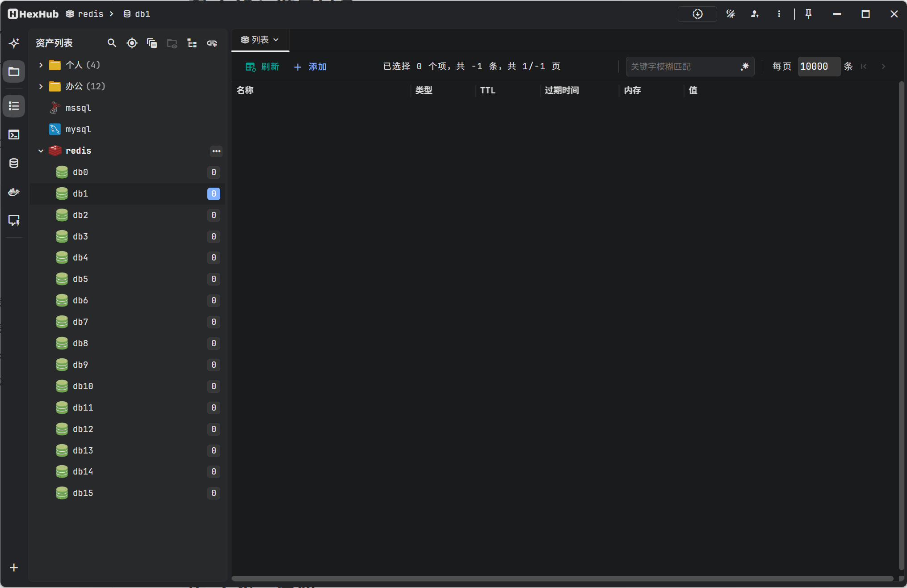Select the db15 database
Image resolution: width=907 pixels, height=588 pixels.
[x=127, y=493]
